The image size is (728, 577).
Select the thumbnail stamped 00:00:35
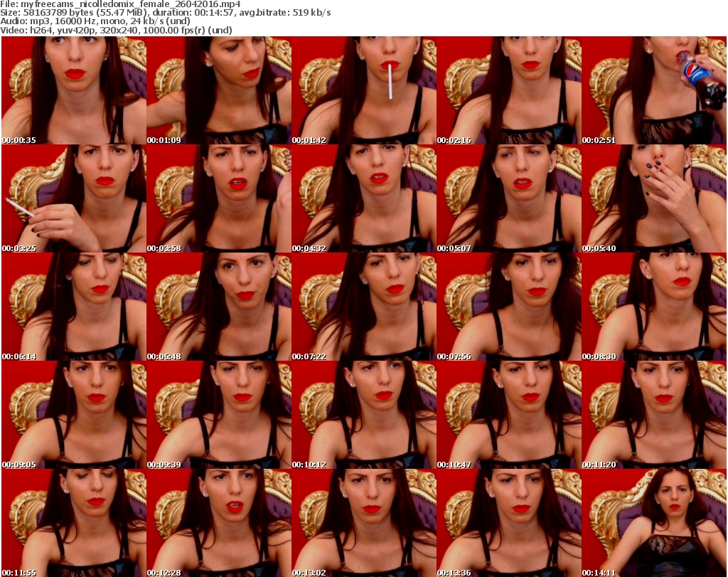[x=74, y=90]
